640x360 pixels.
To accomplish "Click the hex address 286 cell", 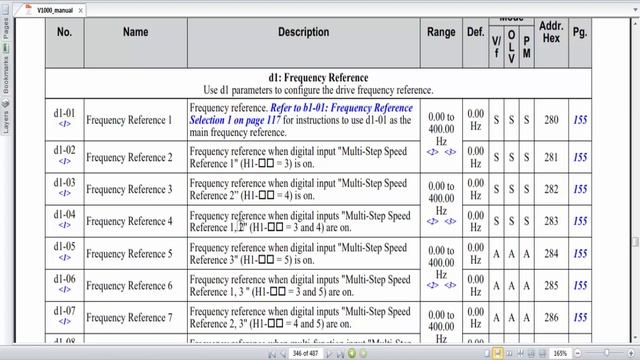I will [551, 318].
